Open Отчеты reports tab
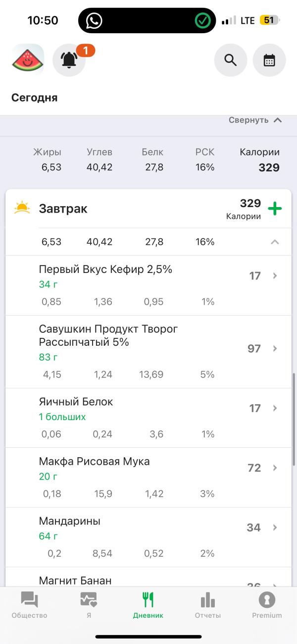Viewport: 297px width, 644px height. 207,605
